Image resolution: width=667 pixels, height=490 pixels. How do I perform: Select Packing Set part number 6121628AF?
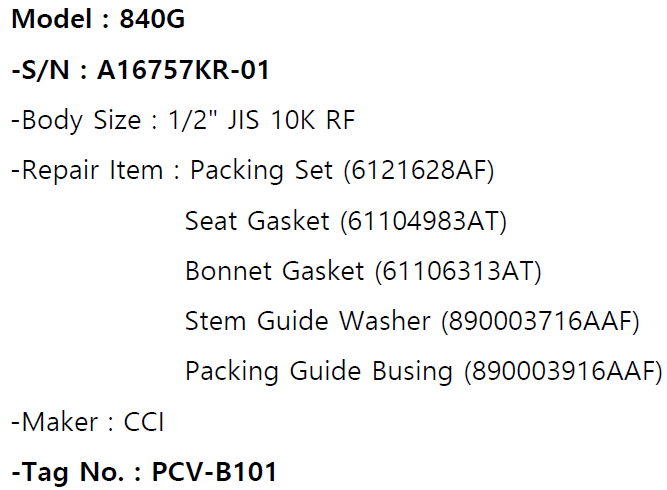point(419,171)
